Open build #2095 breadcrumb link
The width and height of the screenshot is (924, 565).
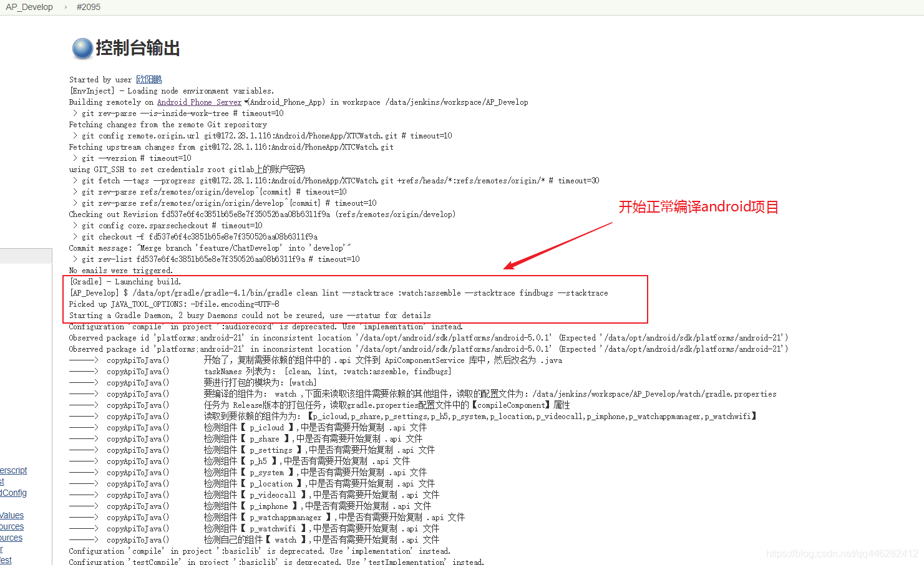89,7
